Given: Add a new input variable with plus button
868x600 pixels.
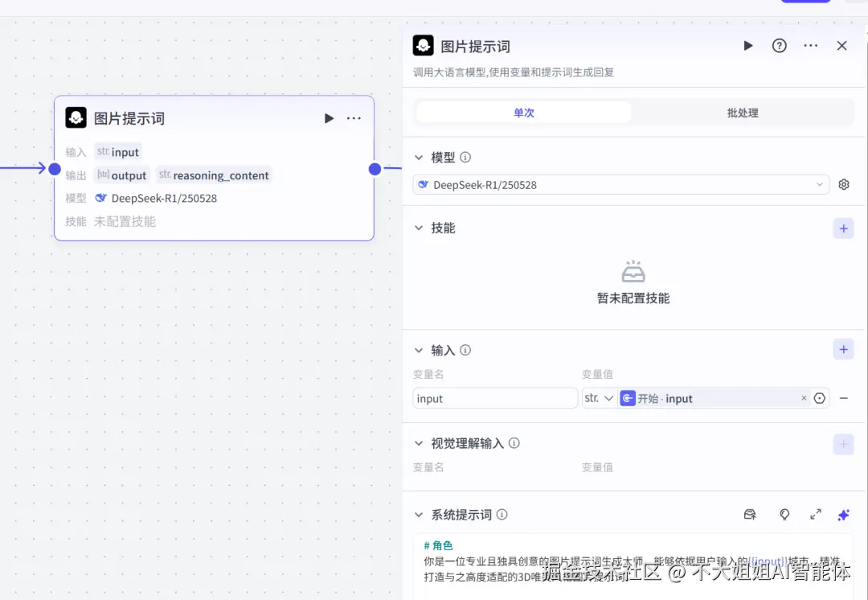Looking at the screenshot, I should (843, 349).
